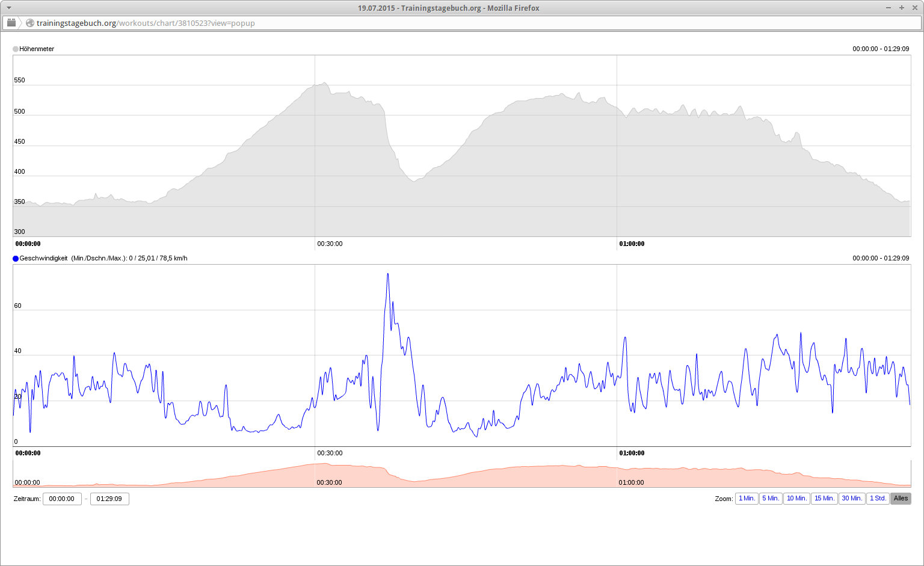Minimize the Firefox popup window

click(889, 8)
